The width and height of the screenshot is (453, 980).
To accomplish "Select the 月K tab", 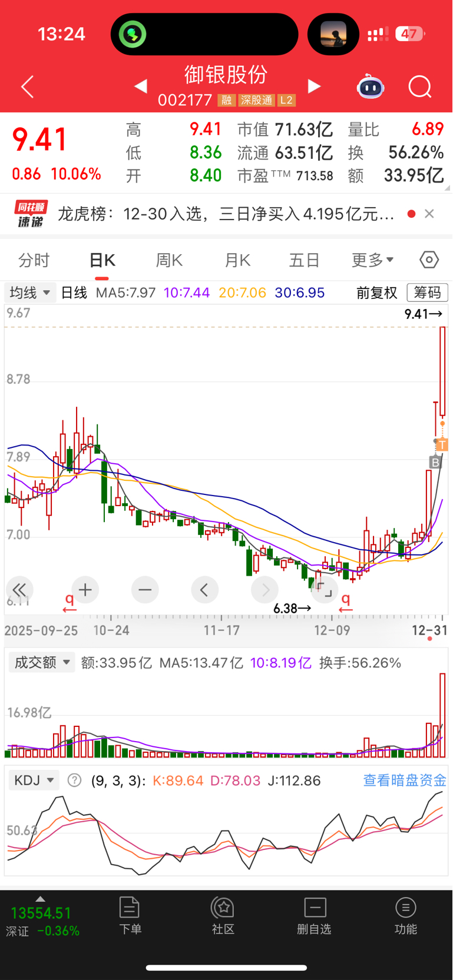I will pyautogui.click(x=237, y=260).
